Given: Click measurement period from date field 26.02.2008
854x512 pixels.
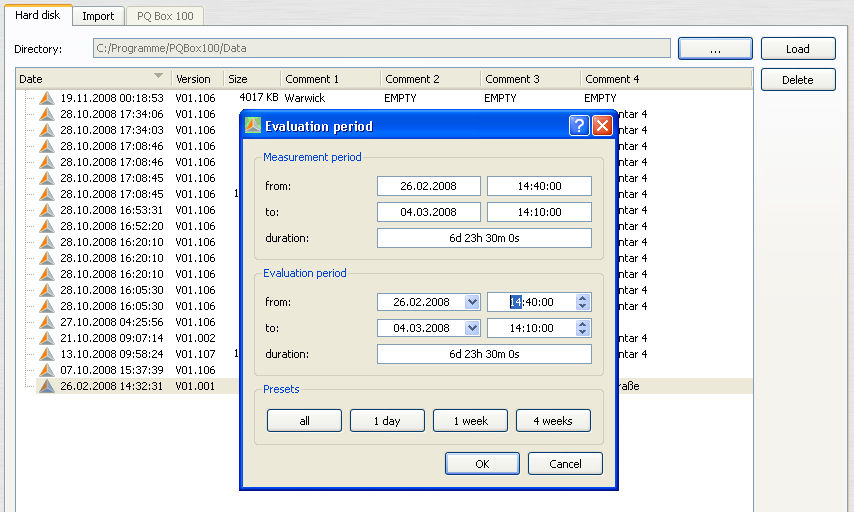Looking at the screenshot, I should pyautogui.click(x=429, y=186).
